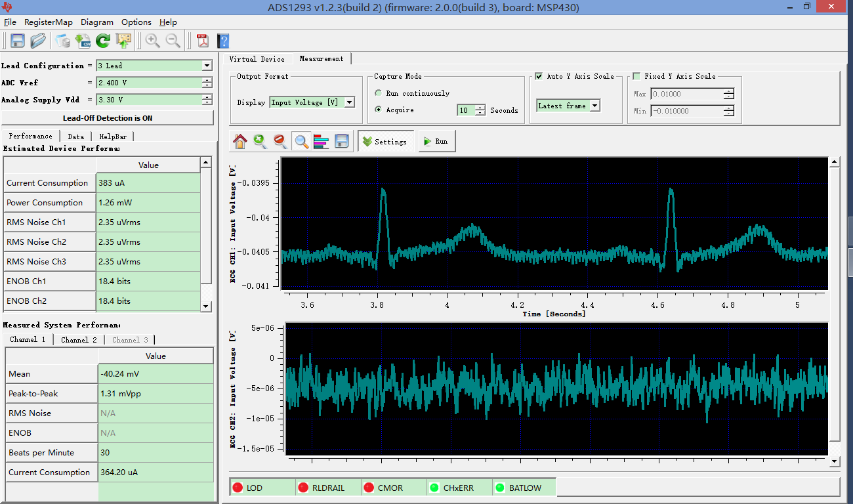This screenshot has height=504, width=853.
Task: Switch to Channel 2 measured performance tab
Action: tap(79, 339)
